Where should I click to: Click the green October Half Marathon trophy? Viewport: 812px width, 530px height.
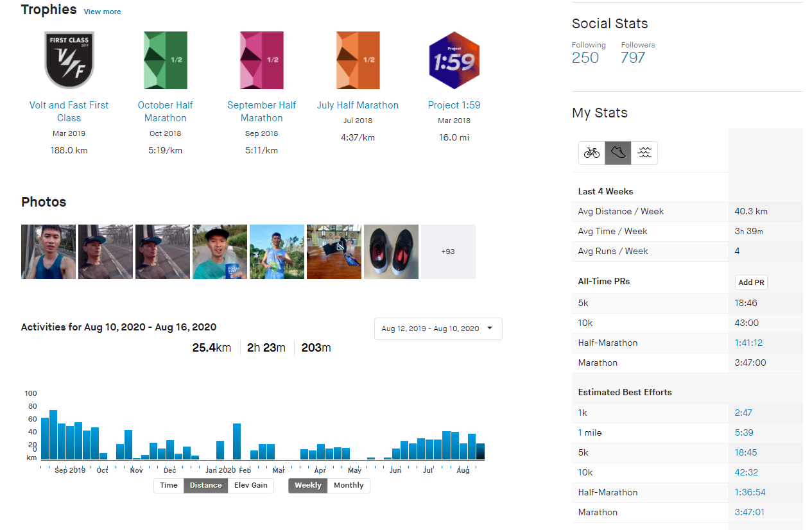(x=165, y=60)
